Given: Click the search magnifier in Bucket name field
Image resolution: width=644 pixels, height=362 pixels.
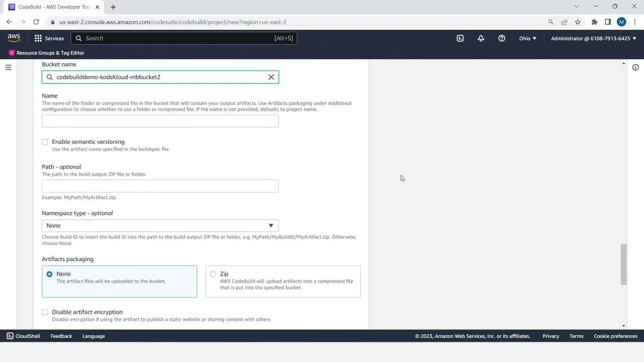Looking at the screenshot, I should click(x=50, y=77).
